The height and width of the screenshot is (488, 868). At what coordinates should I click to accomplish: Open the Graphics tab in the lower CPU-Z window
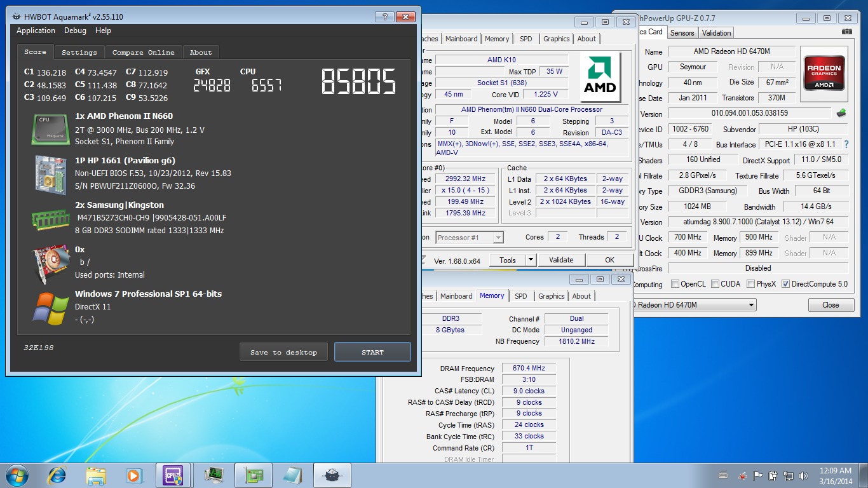click(552, 296)
